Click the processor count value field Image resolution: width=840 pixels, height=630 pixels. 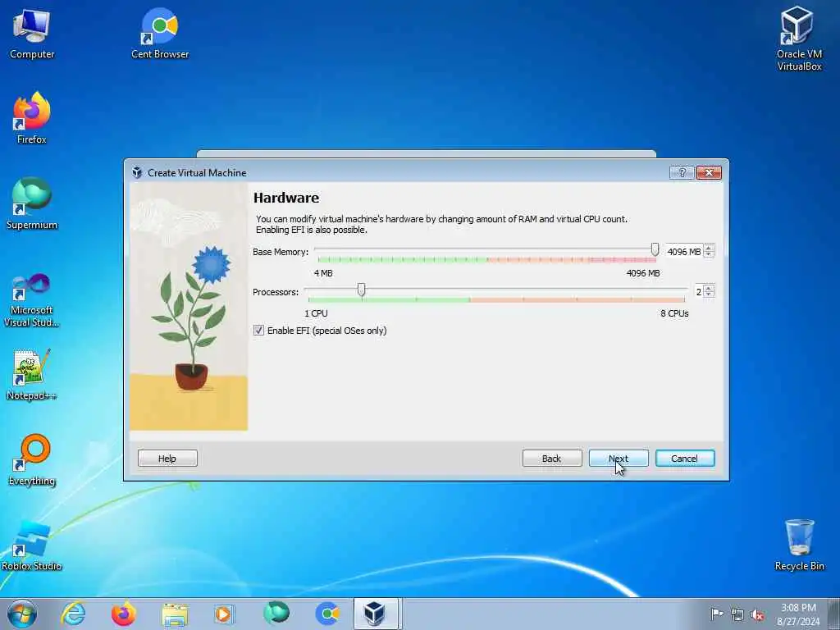point(699,291)
